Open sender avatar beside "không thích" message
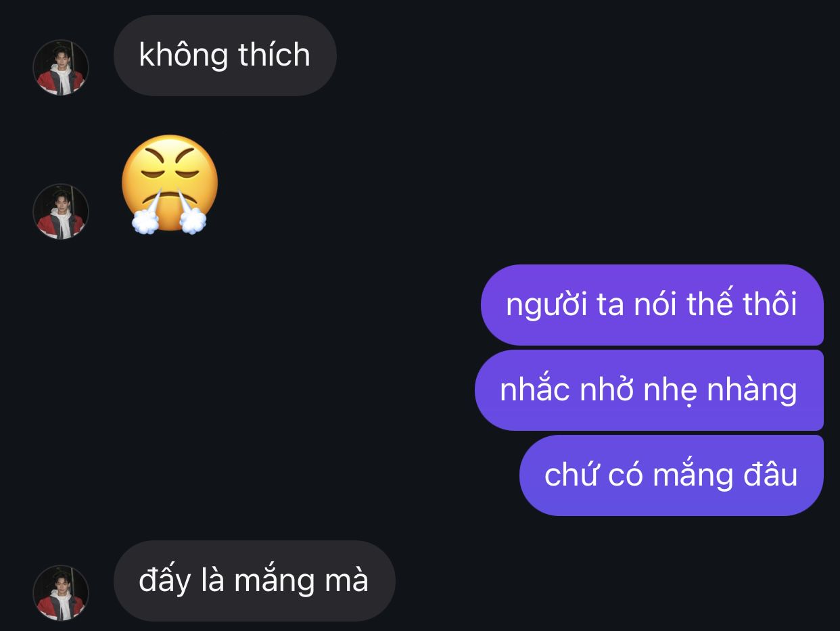 (61, 68)
